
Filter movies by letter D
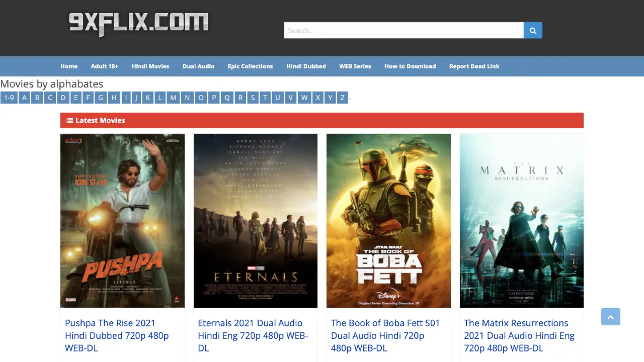pyautogui.click(x=63, y=98)
